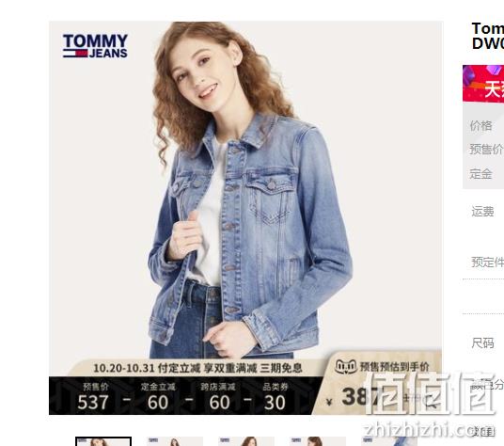Click the 数量 quantity label
This screenshot has height=446, width=504.
click(482, 431)
